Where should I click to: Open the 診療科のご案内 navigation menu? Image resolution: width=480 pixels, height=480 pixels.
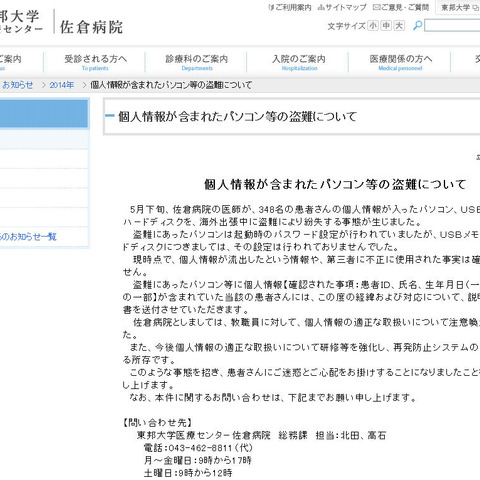click(x=197, y=62)
